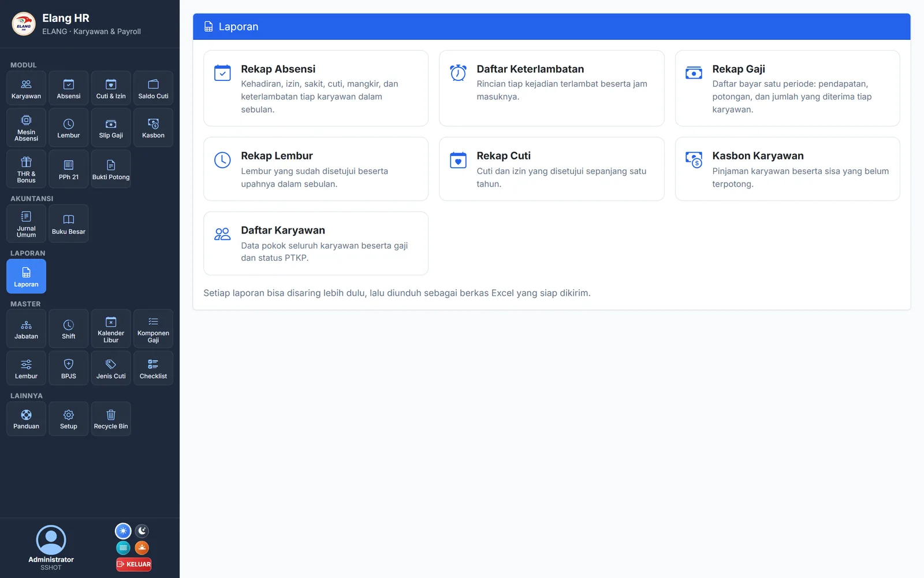This screenshot has height=578, width=924.
Task: Select the teal ocean theme
Action: coord(123,547)
